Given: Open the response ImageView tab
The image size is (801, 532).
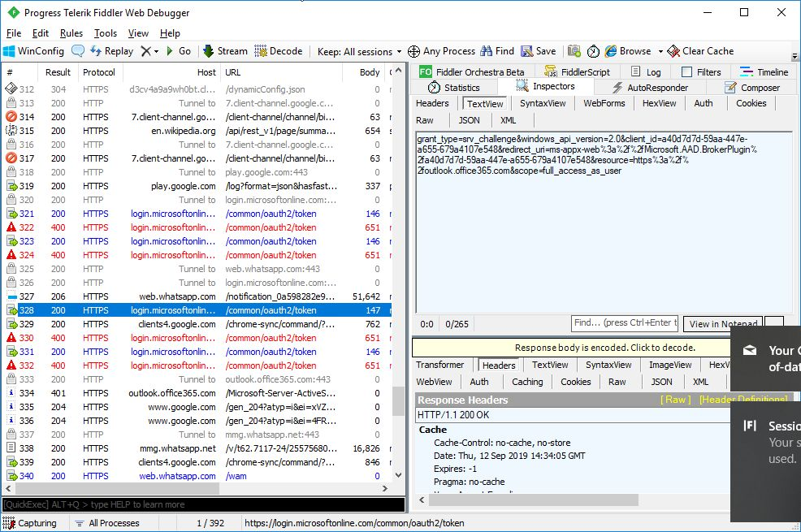Looking at the screenshot, I should pyautogui.click(x=669, y=365).
